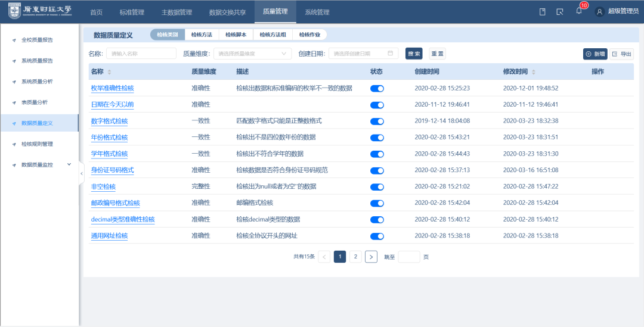Viewport: 644px width, 327px height.
Task: Open the 身份证号码格式 link
Action: pyautogui.click(x=112, y=170)
